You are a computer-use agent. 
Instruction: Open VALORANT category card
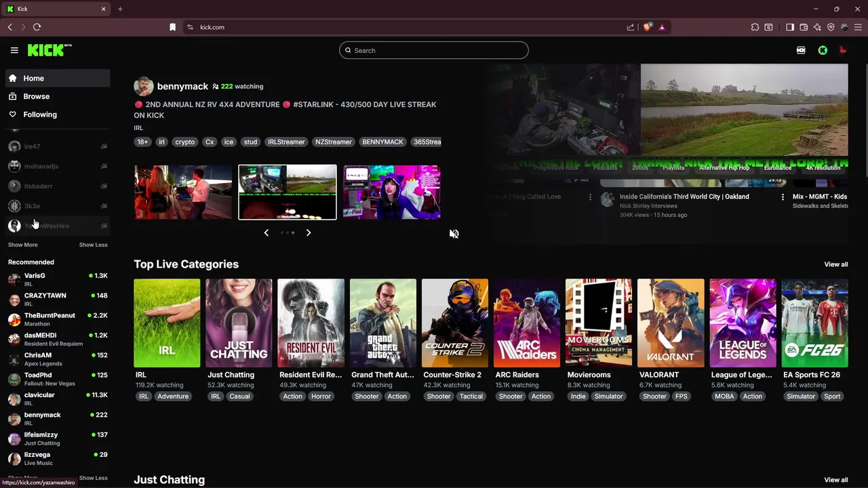[x=671, y=323]
